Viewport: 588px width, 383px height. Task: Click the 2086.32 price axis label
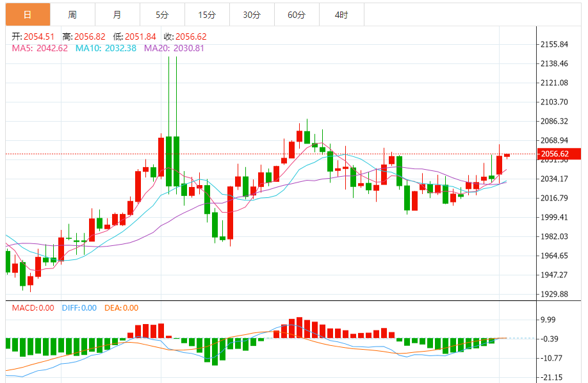tap(554, 121)
